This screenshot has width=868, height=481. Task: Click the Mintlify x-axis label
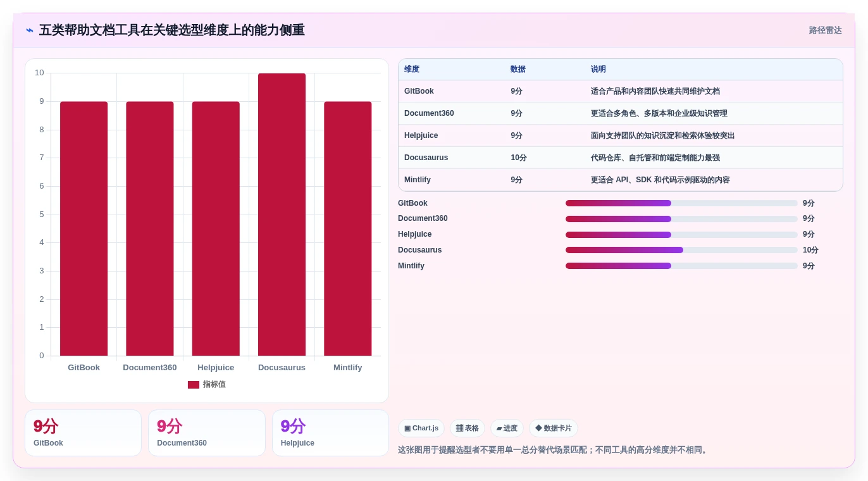pyautogui.click(x=348, y=368)
